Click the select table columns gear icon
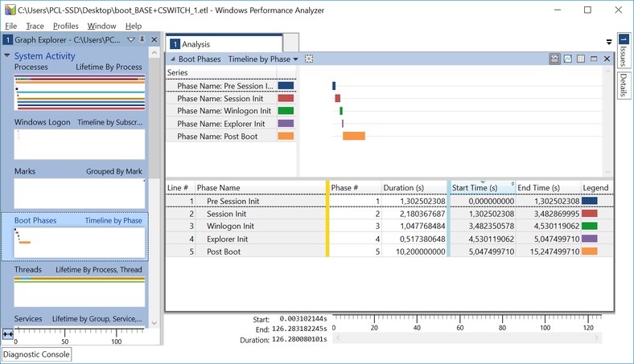This screenshot has width=634, height=364. click(308, 59)
